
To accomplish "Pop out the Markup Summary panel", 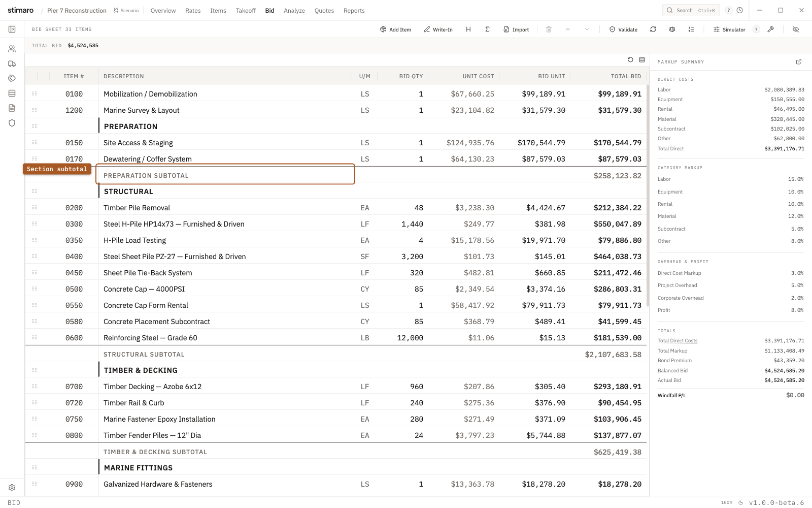I will click(799, 62).
